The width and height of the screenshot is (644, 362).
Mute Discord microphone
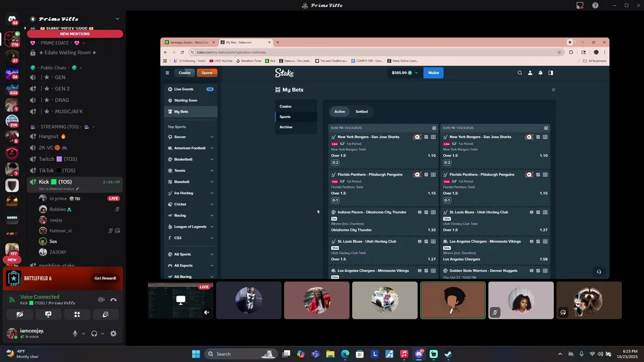pyautogui.click(x=75, y=333)
